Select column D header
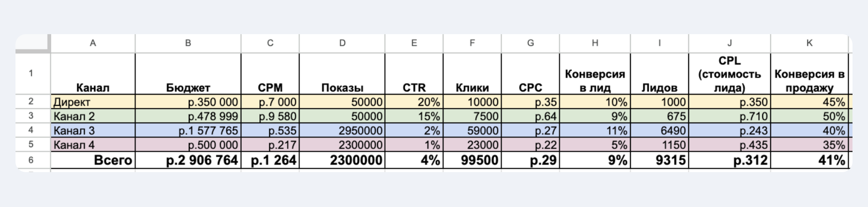 pyautogui.click(x=342, y=43)
